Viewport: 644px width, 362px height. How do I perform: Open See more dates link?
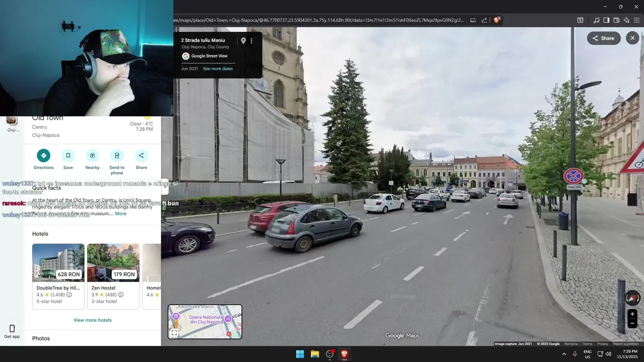[x=218, y=68]
